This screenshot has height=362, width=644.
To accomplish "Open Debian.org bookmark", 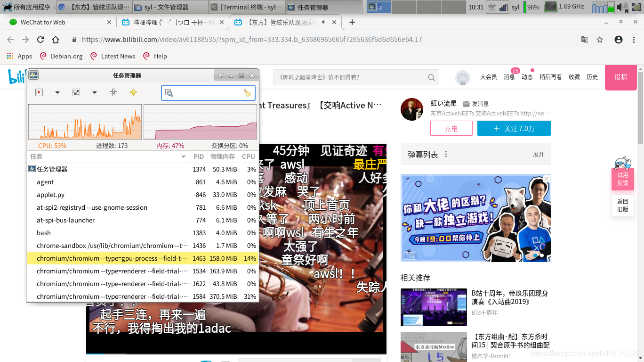I will click(61, 56).
